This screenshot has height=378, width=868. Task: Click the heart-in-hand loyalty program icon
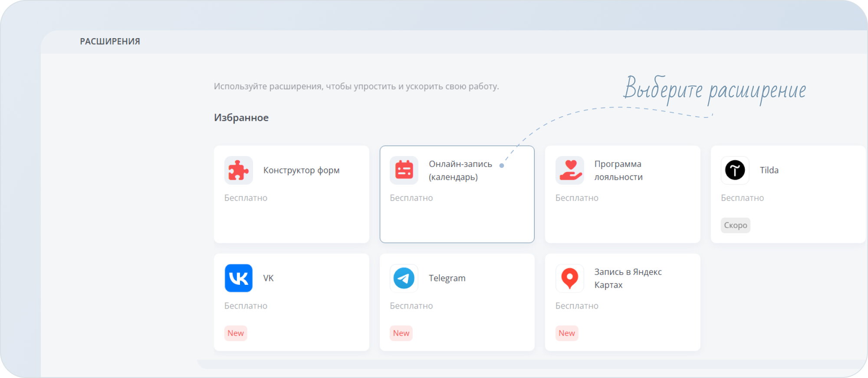click(x=570, y=170)
